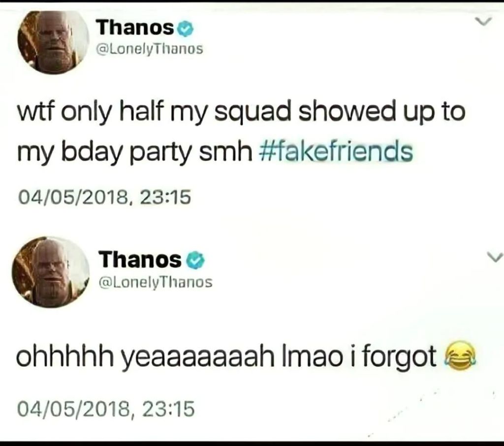Click the Thanos display name on the second tweet
Image resolution: width=504 pixels, height=446 pixels.
140,259
